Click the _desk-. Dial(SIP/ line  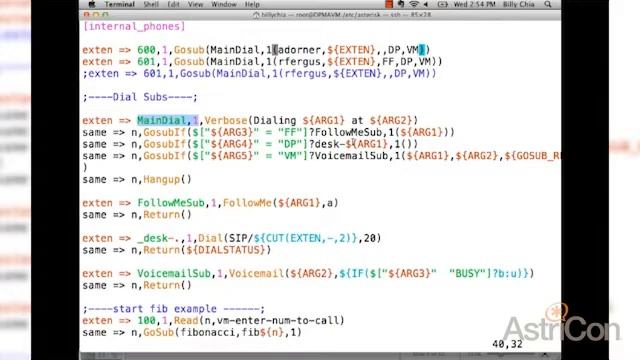tap(231, 238)
